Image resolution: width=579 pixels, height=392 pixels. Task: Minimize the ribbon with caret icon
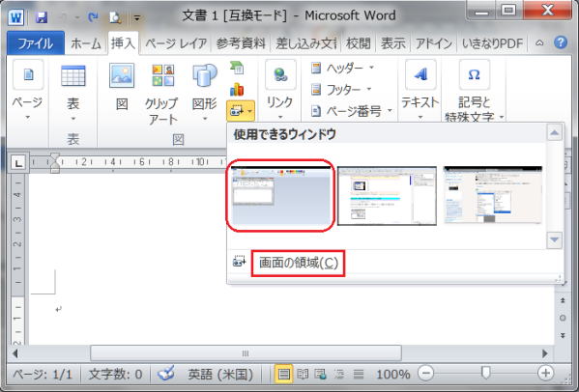539,42
